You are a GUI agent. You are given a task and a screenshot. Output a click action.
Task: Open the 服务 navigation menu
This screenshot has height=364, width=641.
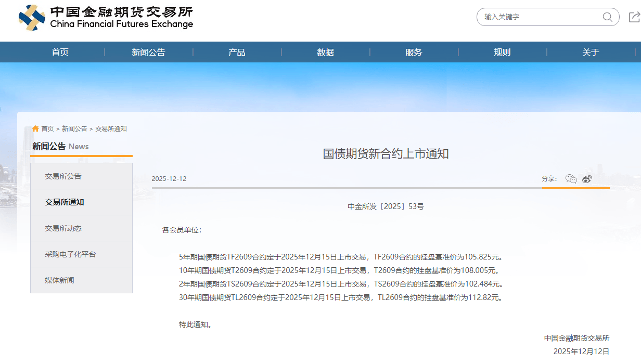coord(414,52)
